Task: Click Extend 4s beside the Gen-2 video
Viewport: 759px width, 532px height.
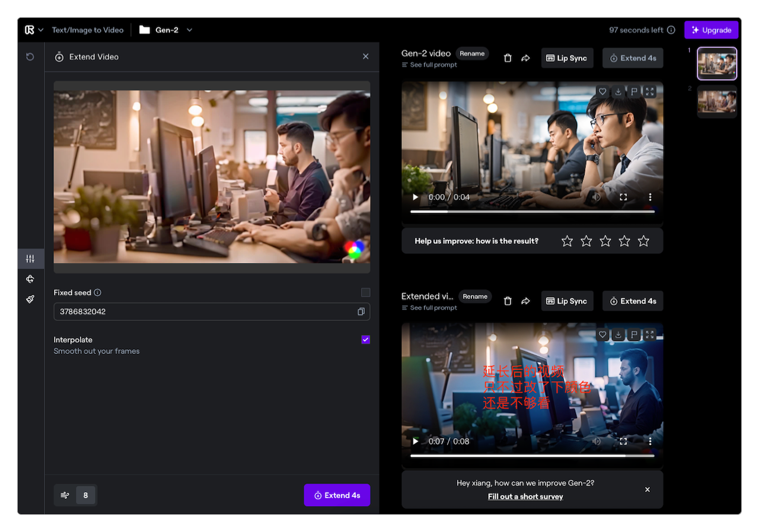Action: (633, 58)
